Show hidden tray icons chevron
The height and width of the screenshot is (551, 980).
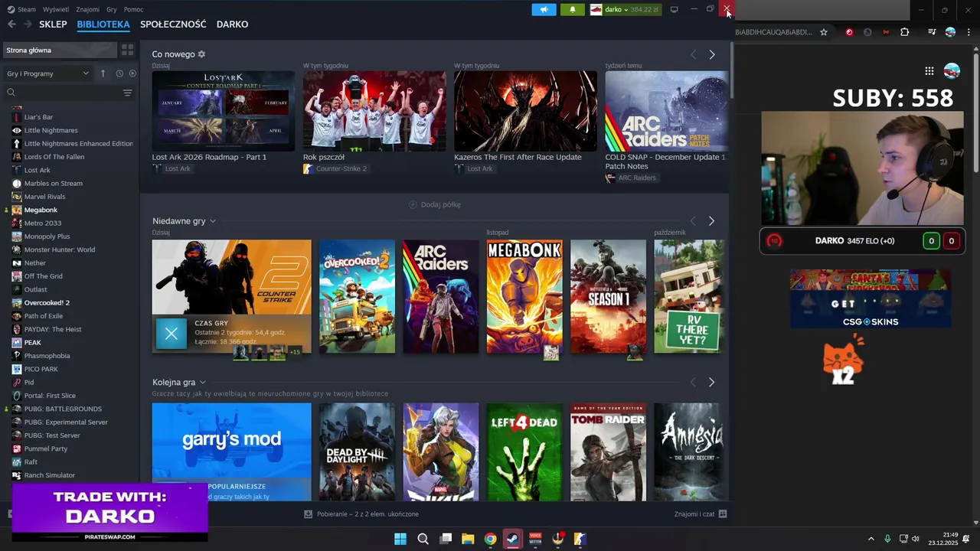pos(871,539)
